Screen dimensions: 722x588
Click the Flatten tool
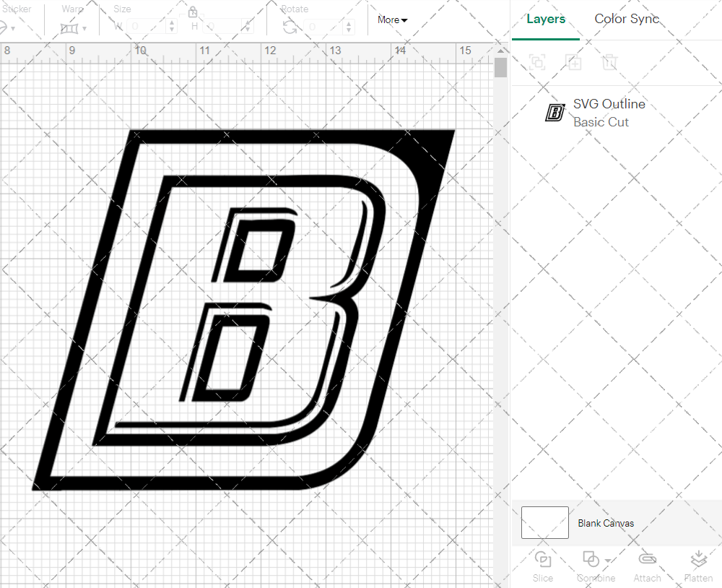(x=698, y=566)
